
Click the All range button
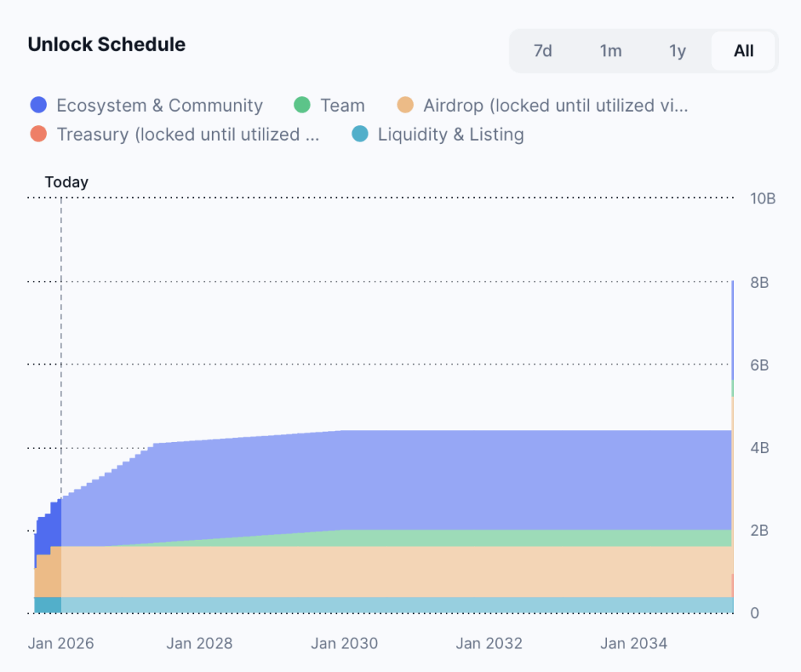tap(743, 50)
